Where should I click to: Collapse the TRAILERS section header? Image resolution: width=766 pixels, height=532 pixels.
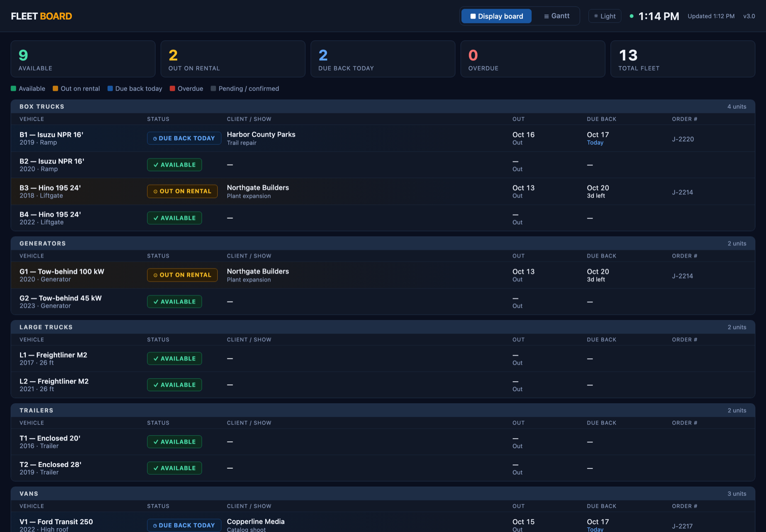tap(383, 410)
